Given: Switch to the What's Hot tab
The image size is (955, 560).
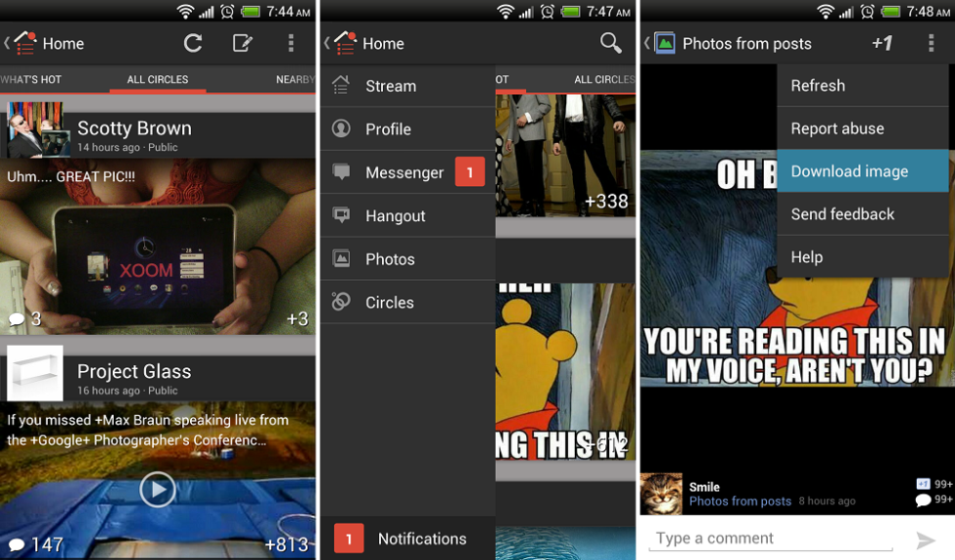Looking at the screenshot, I should pyautogui.click(x=31, y=80).
